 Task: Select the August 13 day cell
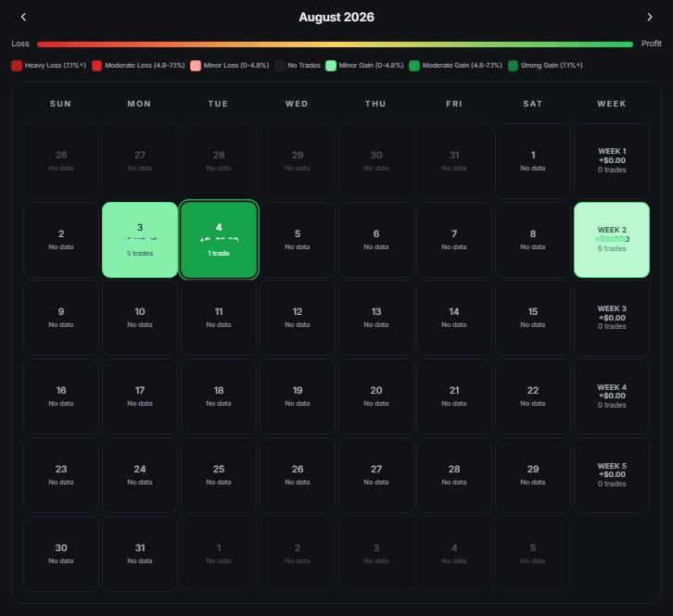click(376, 318)
